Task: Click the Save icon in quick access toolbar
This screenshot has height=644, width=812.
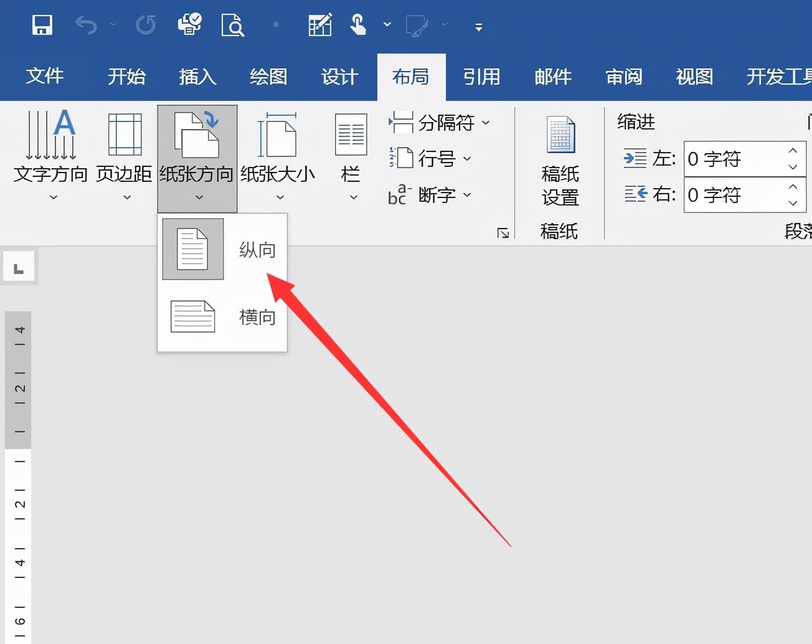Action: (x=42, y=26)
